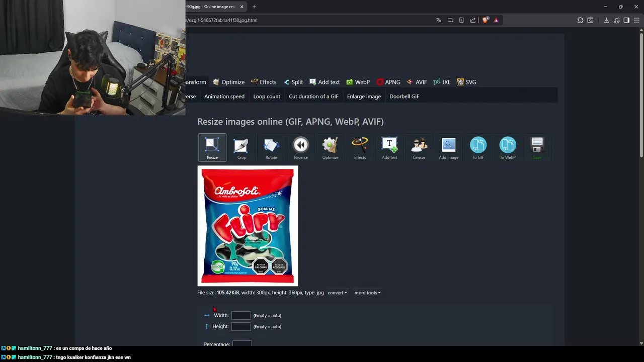
Task: Open Loop count submenu link
Action: (267, 96)
